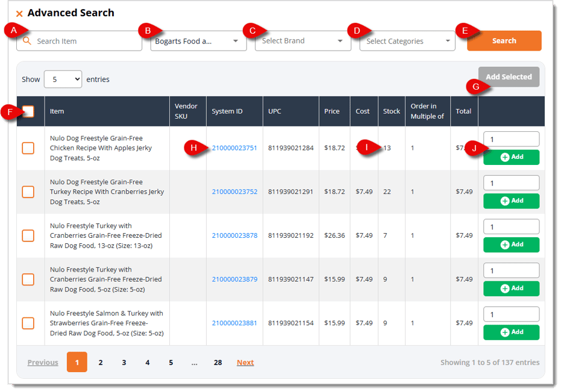Click the magnifier icon in Search Item

(x=27, y=41)
